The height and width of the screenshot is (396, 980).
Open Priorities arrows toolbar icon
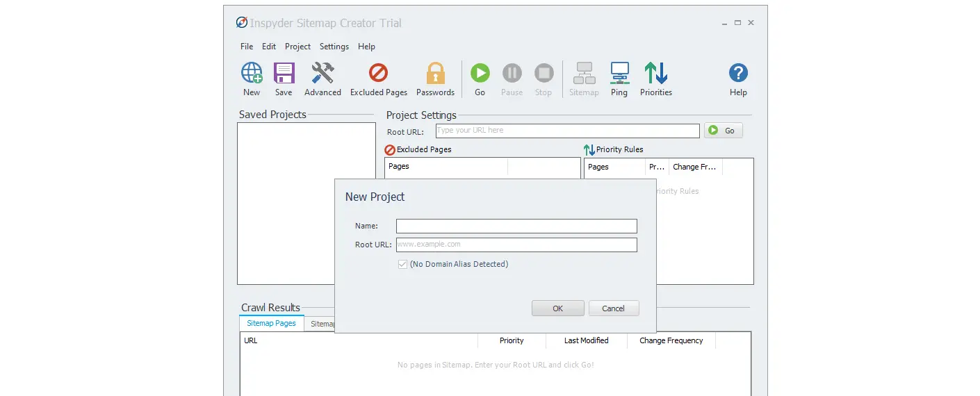click(x=656, y=73)
